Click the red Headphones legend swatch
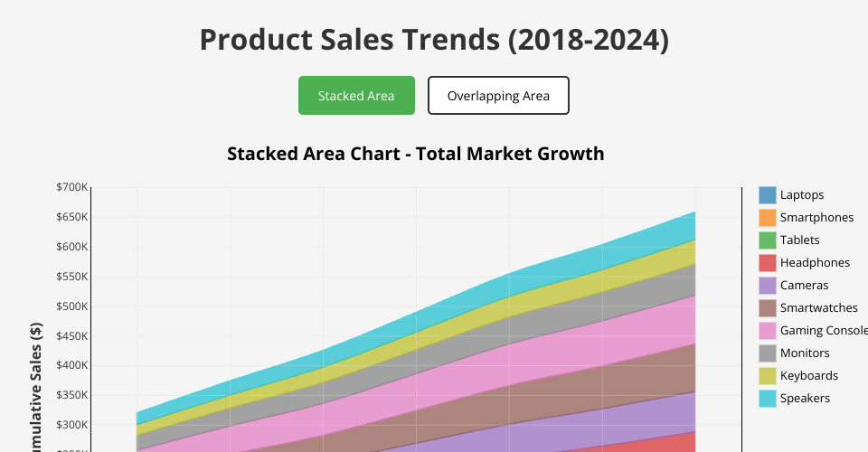The height and width of the screenshot is (452, 868). point(768,263)
